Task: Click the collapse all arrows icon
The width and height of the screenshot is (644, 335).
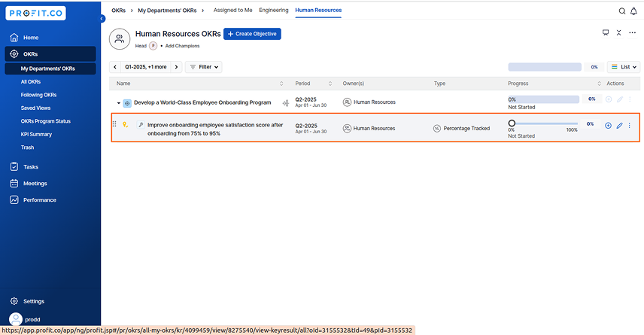Action: click(x=618, y=32)
